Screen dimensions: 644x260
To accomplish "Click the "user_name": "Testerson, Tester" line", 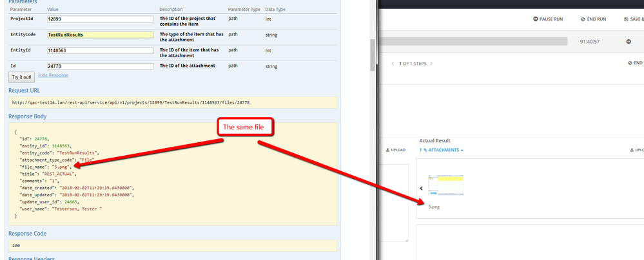I will pyautogui.click(x=61, y=209).
